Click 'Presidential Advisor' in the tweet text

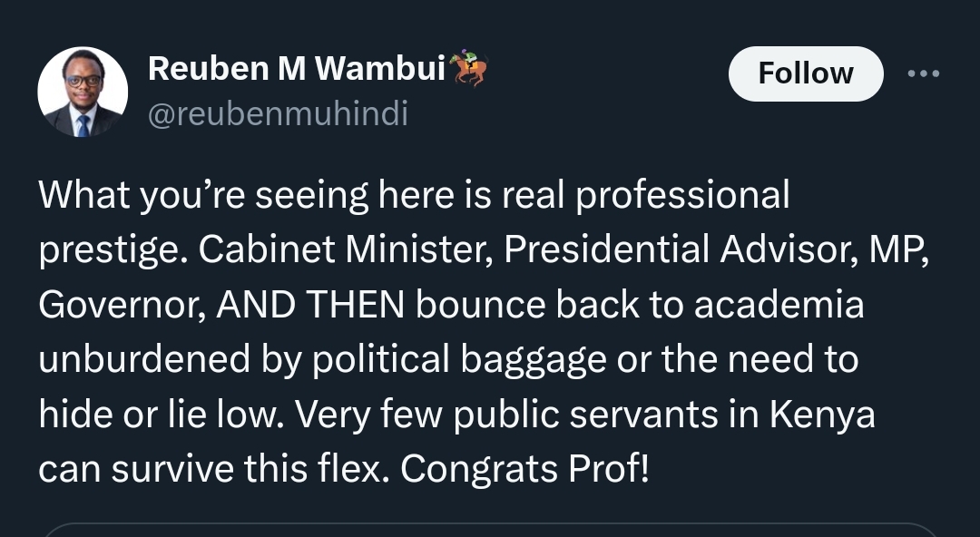(681, 249)
